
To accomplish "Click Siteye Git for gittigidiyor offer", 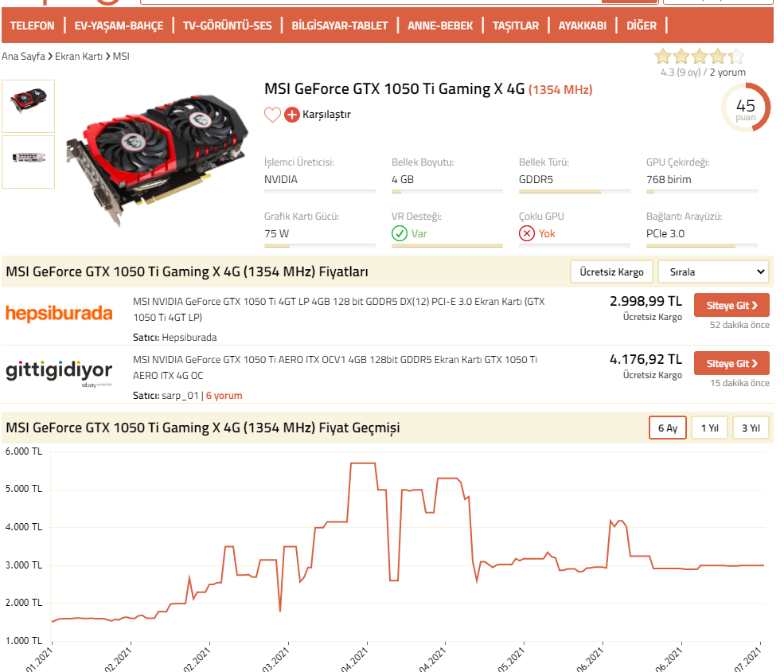I will click(731, 363).
